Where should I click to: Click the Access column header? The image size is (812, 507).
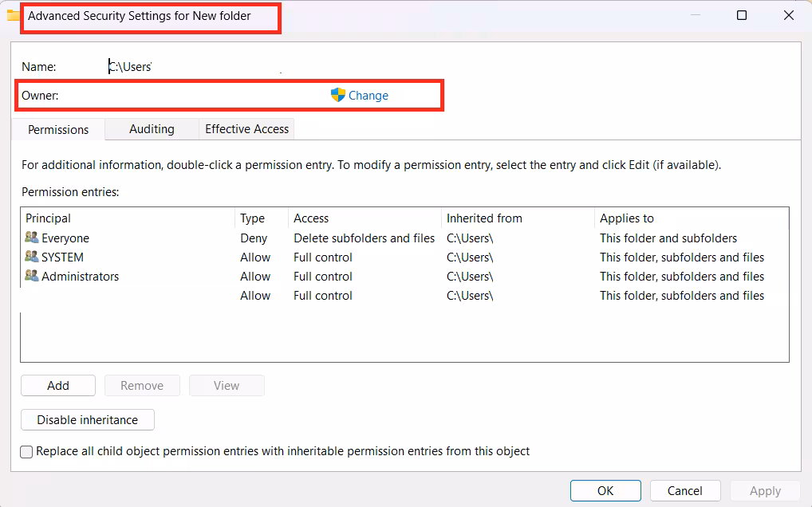point(365,218)
